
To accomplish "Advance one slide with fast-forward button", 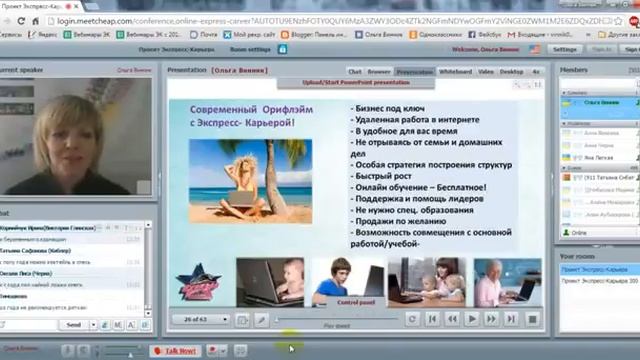I will tap(491, 319).
